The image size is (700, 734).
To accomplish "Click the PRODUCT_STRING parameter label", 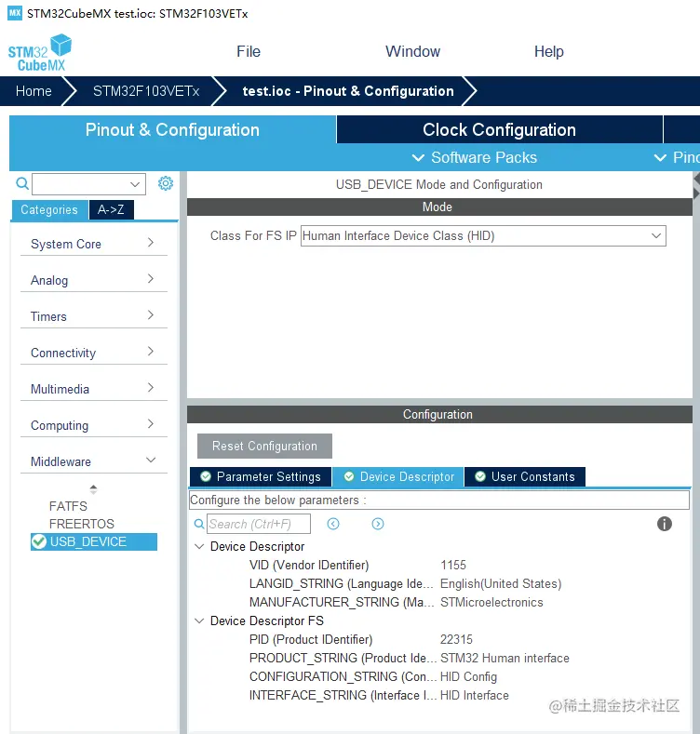I will (343, 658).
